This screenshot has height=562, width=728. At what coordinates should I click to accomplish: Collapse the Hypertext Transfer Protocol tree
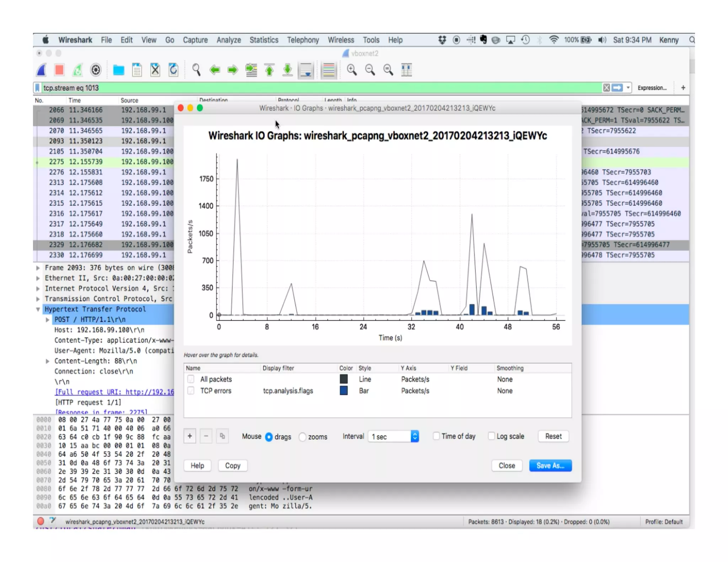tap(38, 309)
